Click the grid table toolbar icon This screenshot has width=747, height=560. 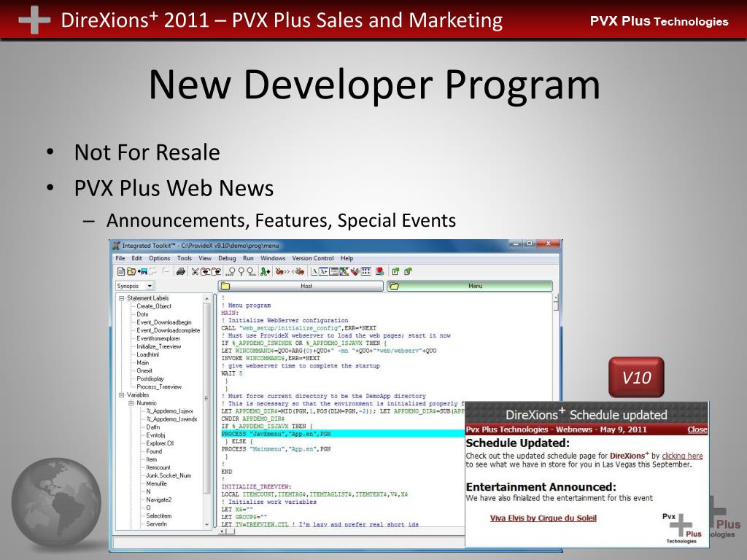[366, 271]
